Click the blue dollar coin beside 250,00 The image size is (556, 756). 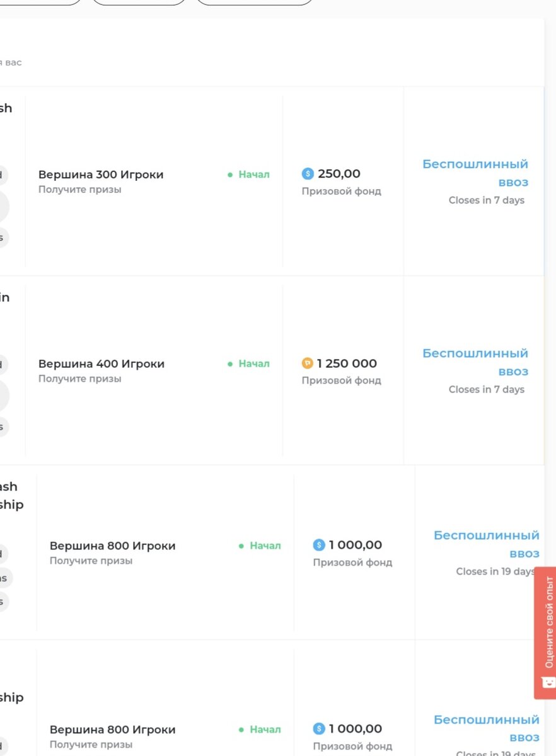(308, 174)
